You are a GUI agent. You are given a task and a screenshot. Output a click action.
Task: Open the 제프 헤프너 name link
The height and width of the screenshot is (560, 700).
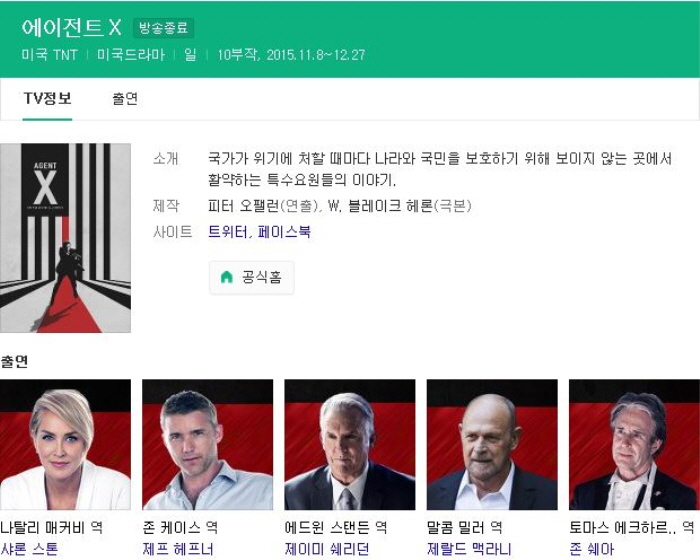pyautogui.click(x=178, y=549)
